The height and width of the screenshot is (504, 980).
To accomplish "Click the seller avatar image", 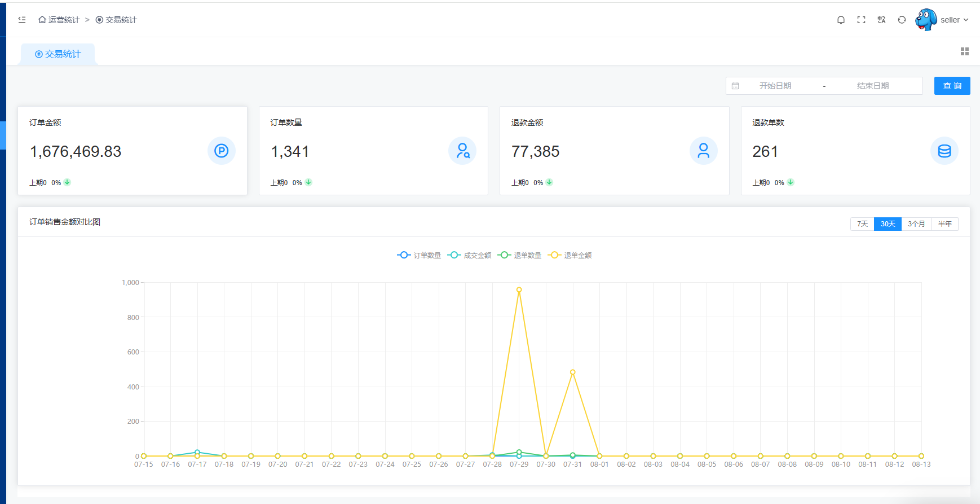I will (x=926, y=20).
